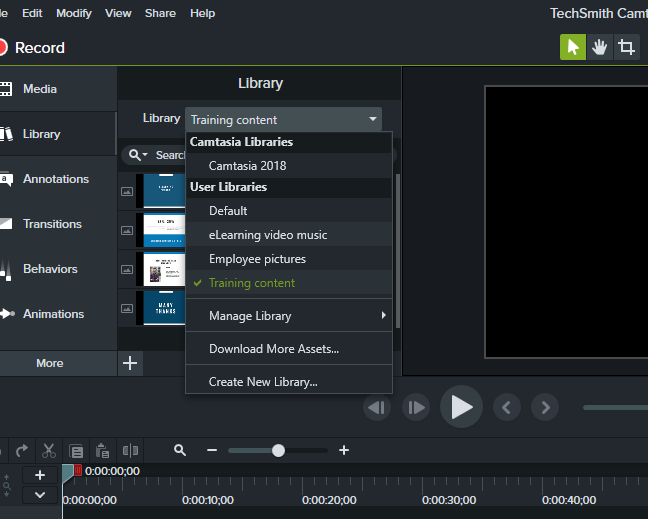
Task: Select Employee pictures library
Action: (x=289, y=259)
